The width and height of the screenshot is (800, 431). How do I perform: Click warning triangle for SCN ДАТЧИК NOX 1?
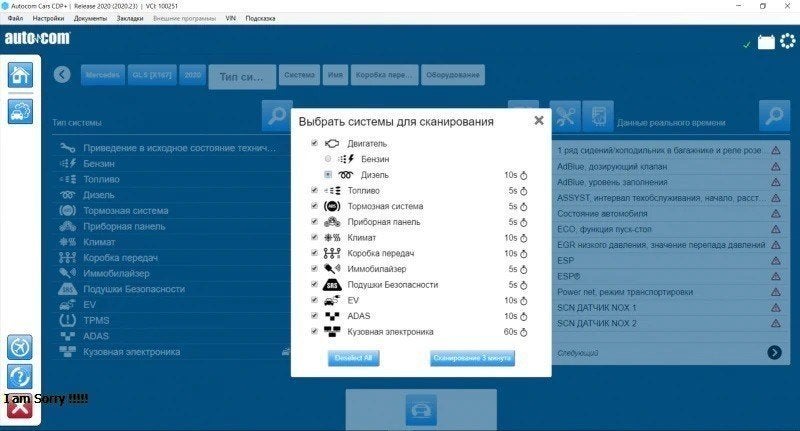click(x=776, y=308)
